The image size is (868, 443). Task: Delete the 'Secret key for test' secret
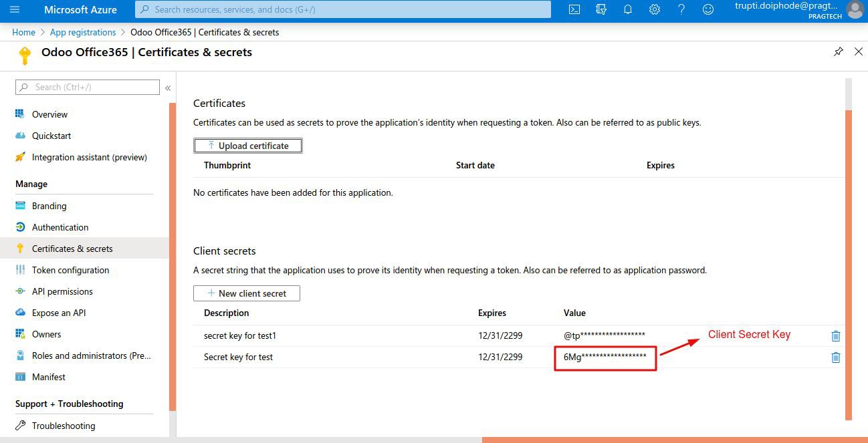pyautogui.click(x=836, y=357)
